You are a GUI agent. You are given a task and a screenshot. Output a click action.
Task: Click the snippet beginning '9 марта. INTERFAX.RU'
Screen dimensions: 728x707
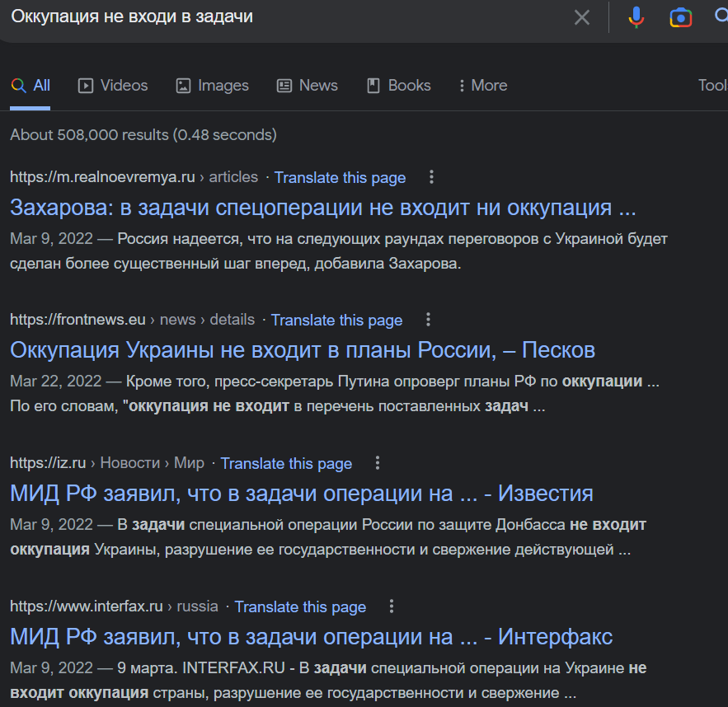tap(328, 680)
